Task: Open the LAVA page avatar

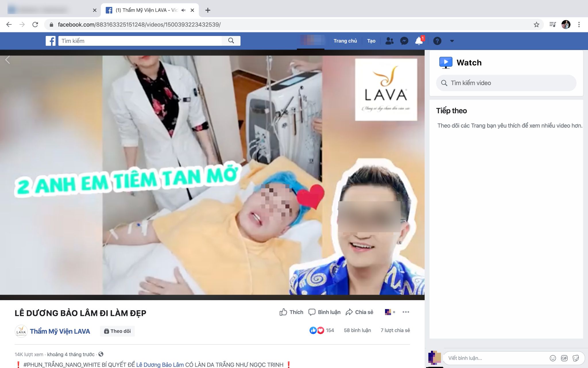Action: pos(21,331)
